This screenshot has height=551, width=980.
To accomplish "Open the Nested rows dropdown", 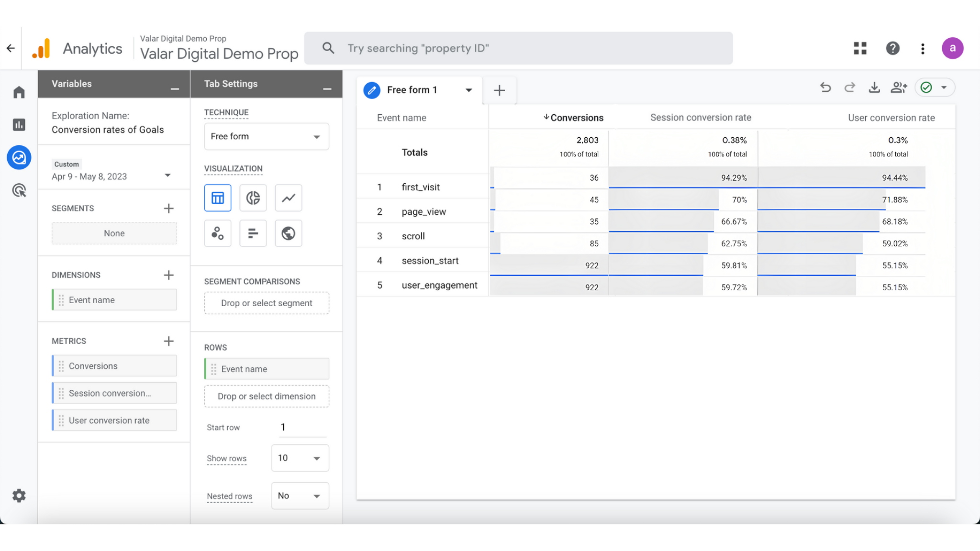I will [x=300, y=496].
